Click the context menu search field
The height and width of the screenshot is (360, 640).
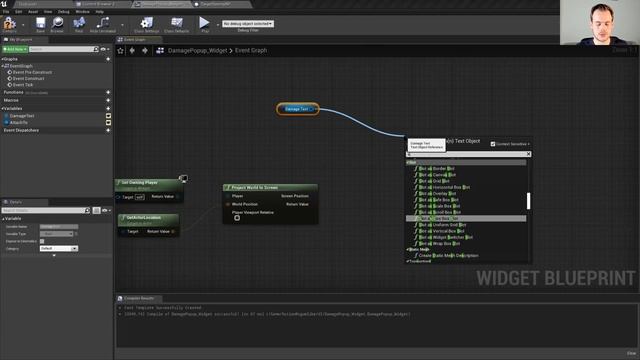pyautogui.click(x=468, y=154)
